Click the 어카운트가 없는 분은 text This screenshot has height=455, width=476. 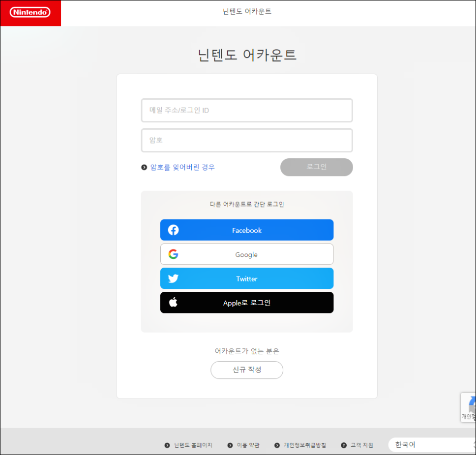point(247,351)
